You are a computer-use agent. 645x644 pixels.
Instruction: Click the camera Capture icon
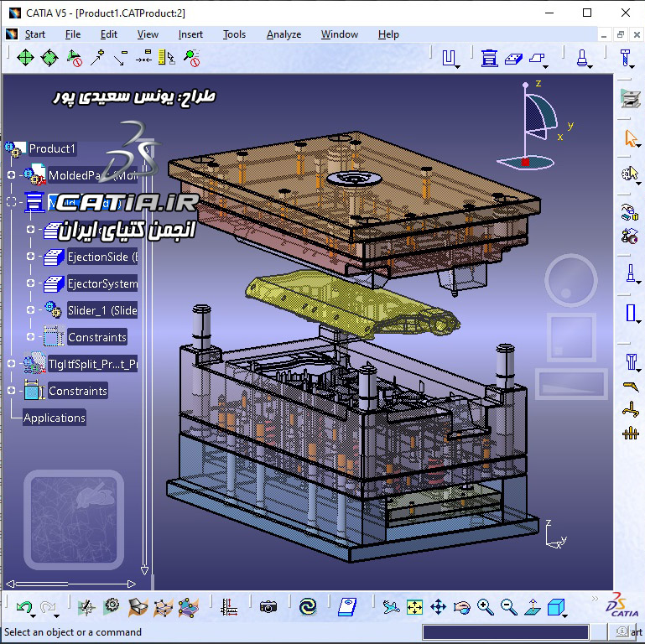click(x=268, y=606)
